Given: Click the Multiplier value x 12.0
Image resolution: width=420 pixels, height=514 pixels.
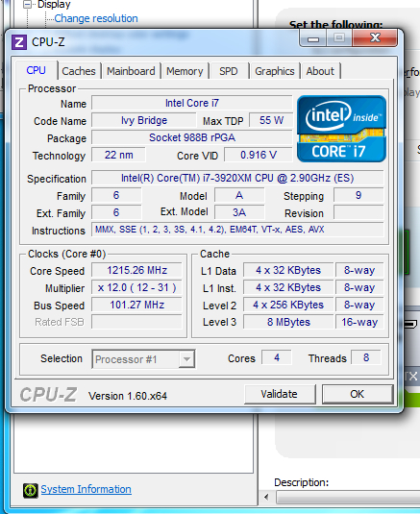Looking at the screenshot, I should coord(136,287).
